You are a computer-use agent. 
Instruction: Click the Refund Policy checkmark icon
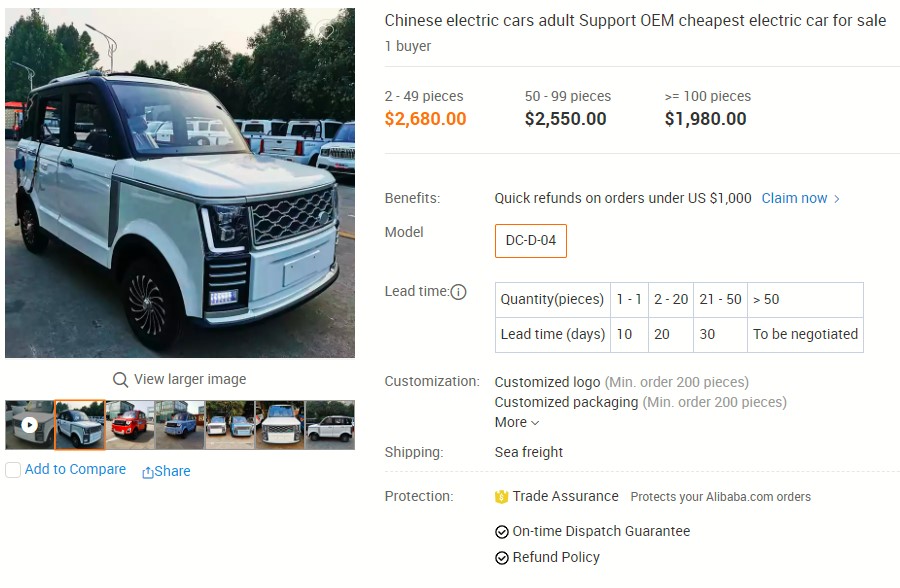point(502,557)
